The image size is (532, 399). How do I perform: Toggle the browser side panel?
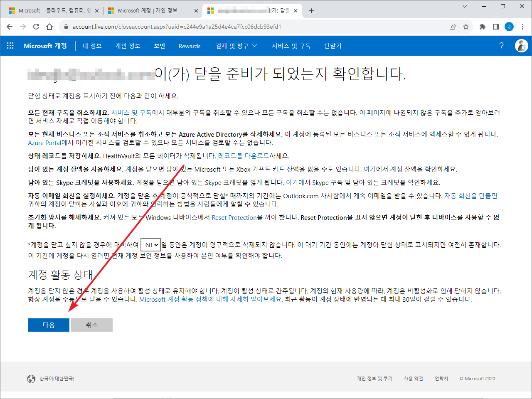click(496, 27)
